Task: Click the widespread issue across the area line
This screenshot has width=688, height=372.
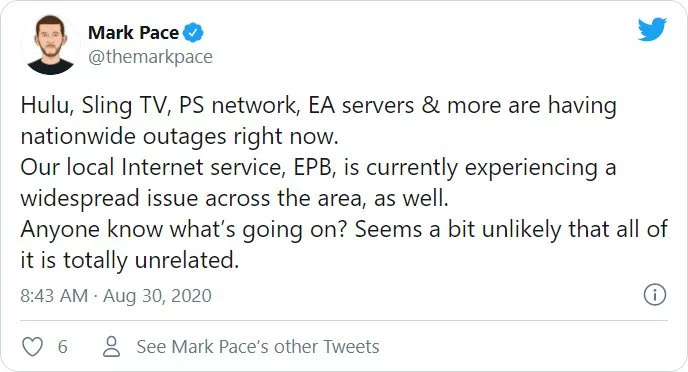Action: pyautogui.click(x=234, y=198)
